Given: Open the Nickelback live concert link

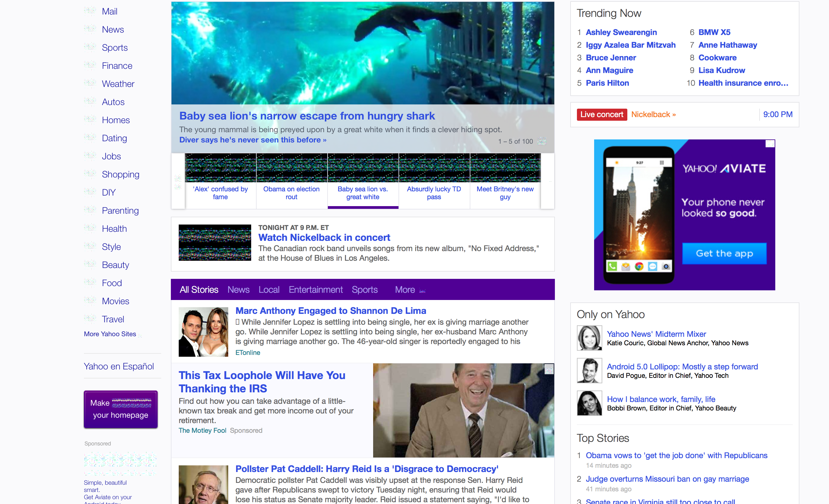Looking at the screenshot, I should (x=653, y=114).
